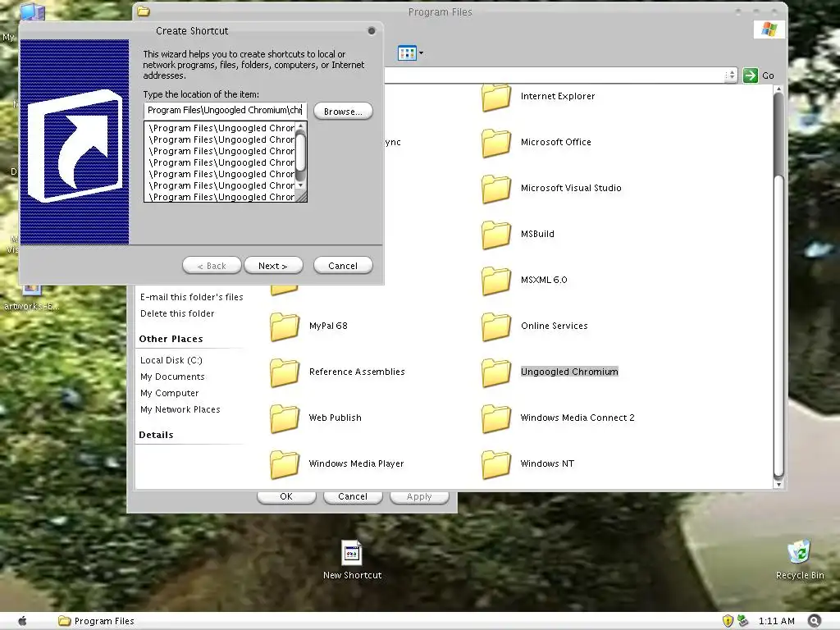Click Browse... in Create Shortcut wizard
The image size is (840, 630).
(x=343, y=112)
